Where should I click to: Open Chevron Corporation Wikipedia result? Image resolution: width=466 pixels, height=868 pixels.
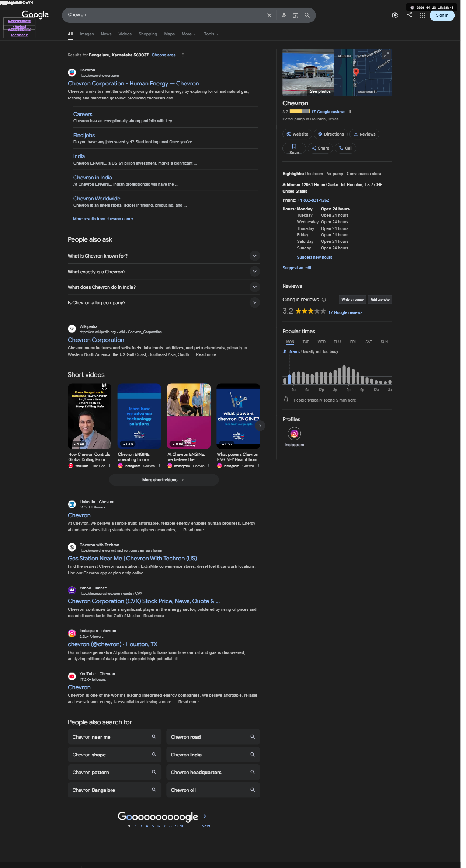pyautogui.click(x=96, y=340)
